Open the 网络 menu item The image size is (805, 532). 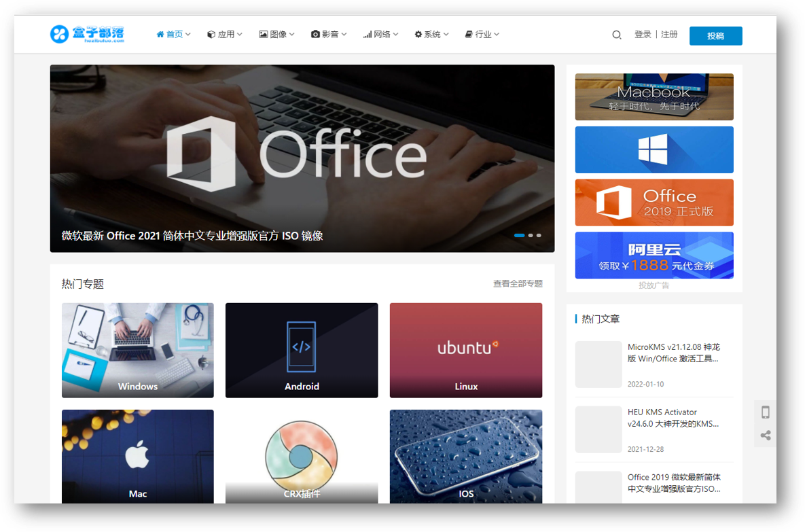coord(380,35)
